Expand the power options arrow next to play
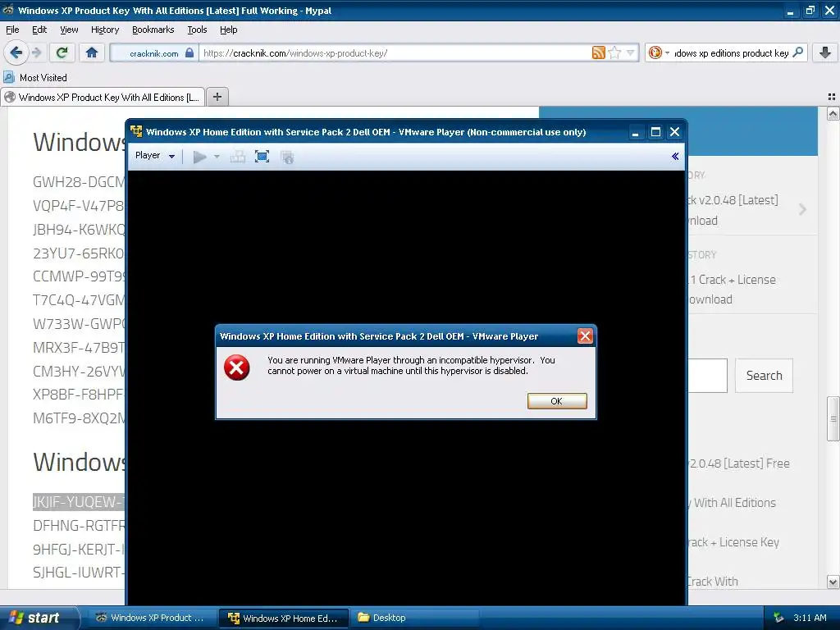Viewport: 840px width, 630px height. point(217,157)
